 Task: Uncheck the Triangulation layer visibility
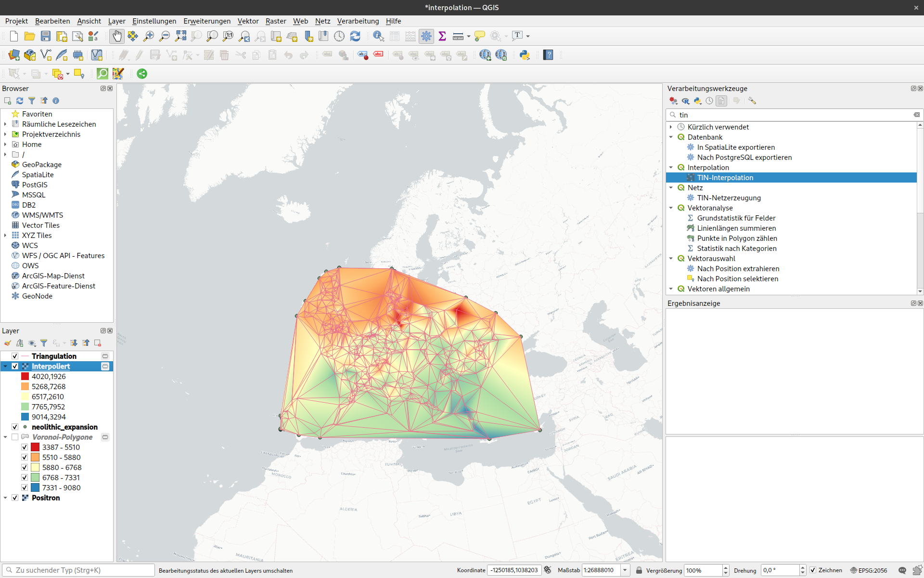(x=15, y=356)
